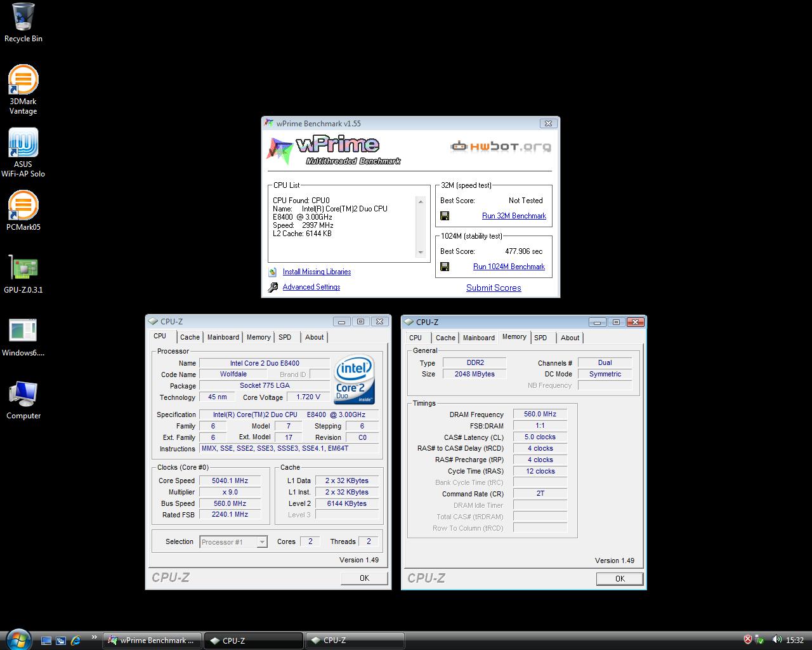This screenshot has height=650, width=812.
Task: Switch to Memory tab in left CPU-Z
Action: tap(258, 337)
